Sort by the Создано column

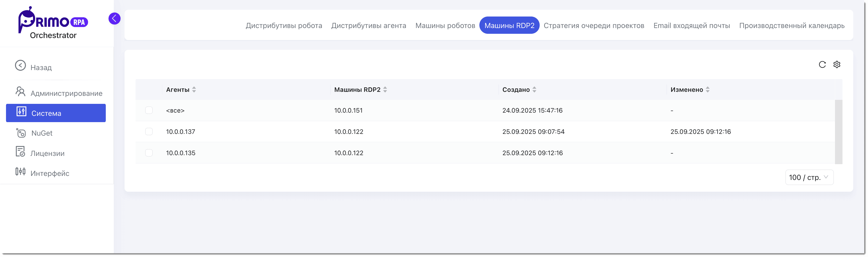point(534,90)
